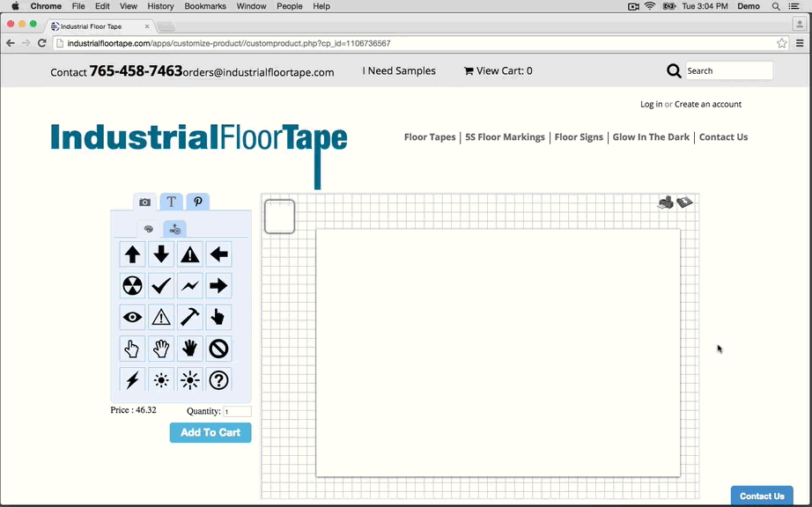Pick the prohibition circle symbol
This screenshot has width=812, height=507.
[x=218, y=349]
